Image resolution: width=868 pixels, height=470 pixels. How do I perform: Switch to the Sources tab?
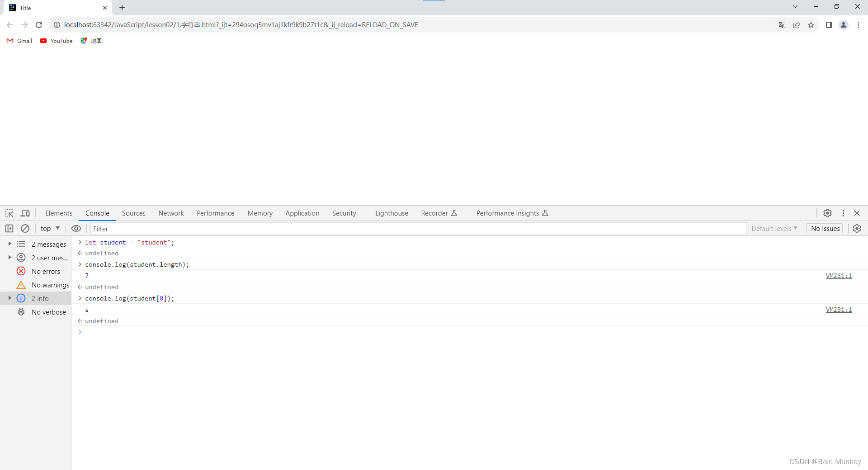click(x=134, y=213)
